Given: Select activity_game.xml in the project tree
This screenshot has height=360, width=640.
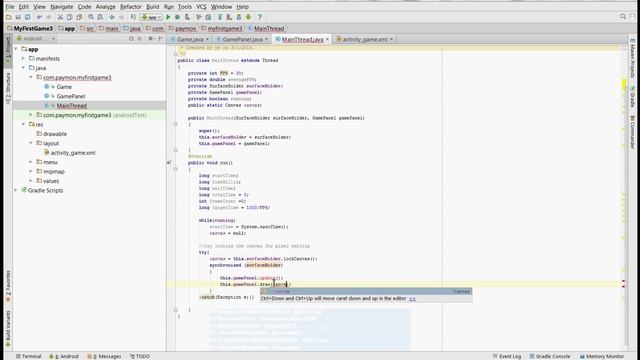Looking at the screenshot, I should coord(73,153).
